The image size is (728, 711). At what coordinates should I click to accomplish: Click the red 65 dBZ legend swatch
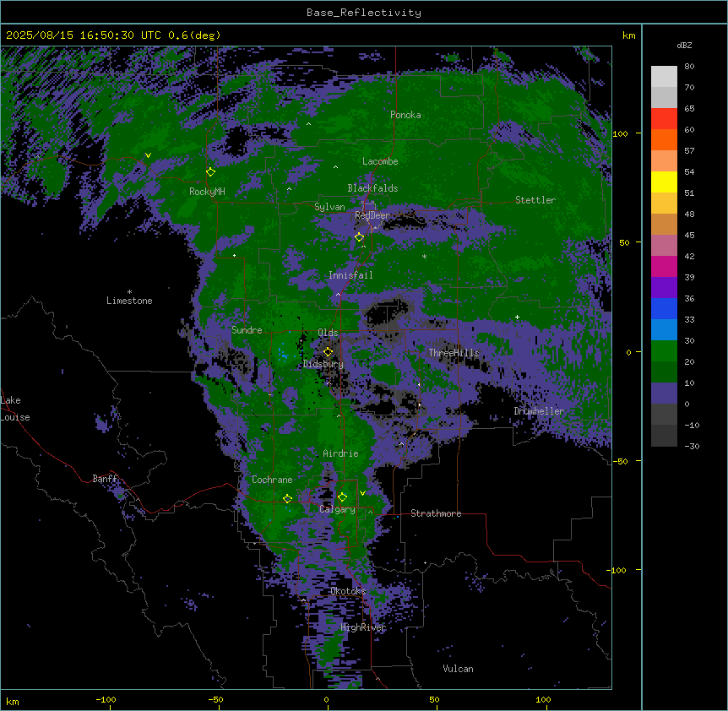pos(664,119)
